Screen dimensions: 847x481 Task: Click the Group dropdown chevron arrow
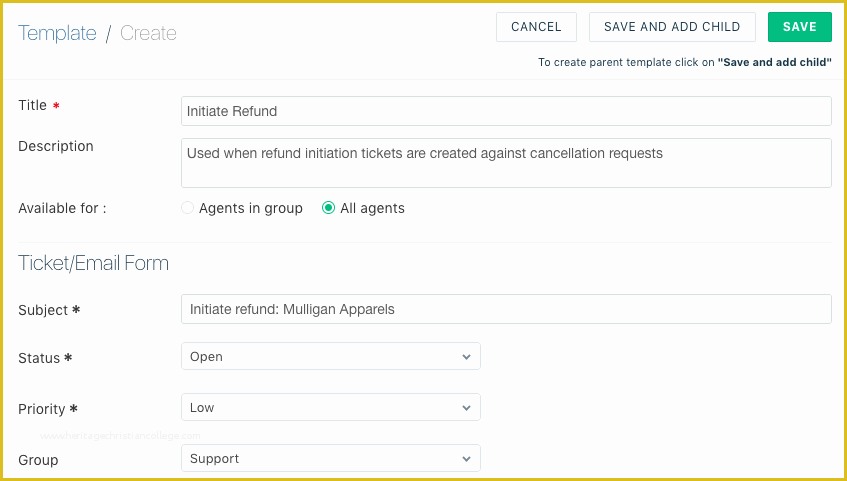coord(466,459)
